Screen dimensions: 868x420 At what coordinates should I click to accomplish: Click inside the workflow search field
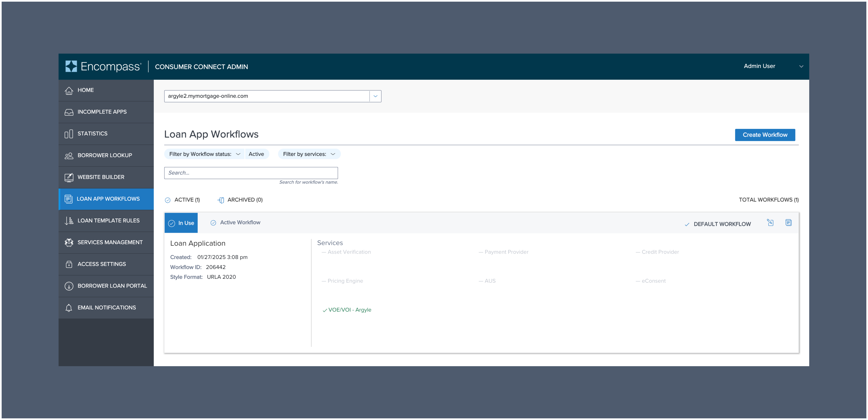(251, 173)
